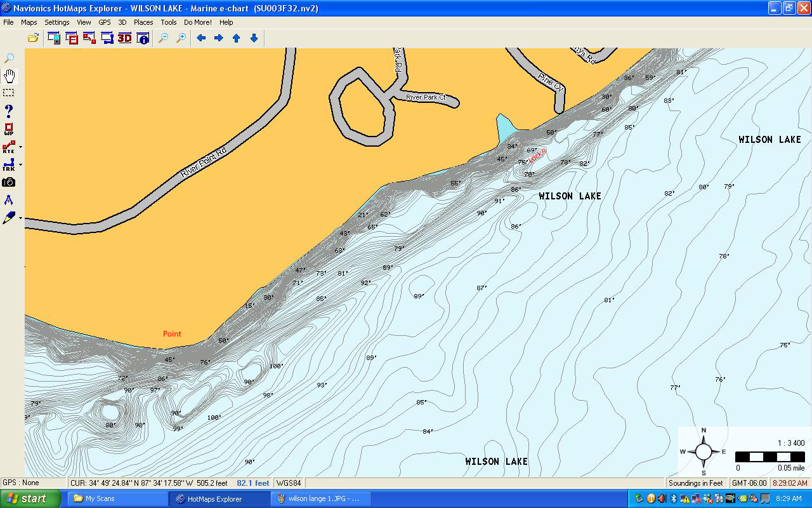Expand the RTE tool dropdown arrow
Image resolution: width=812 pixels, height=508 pixels.
(20, 147)
